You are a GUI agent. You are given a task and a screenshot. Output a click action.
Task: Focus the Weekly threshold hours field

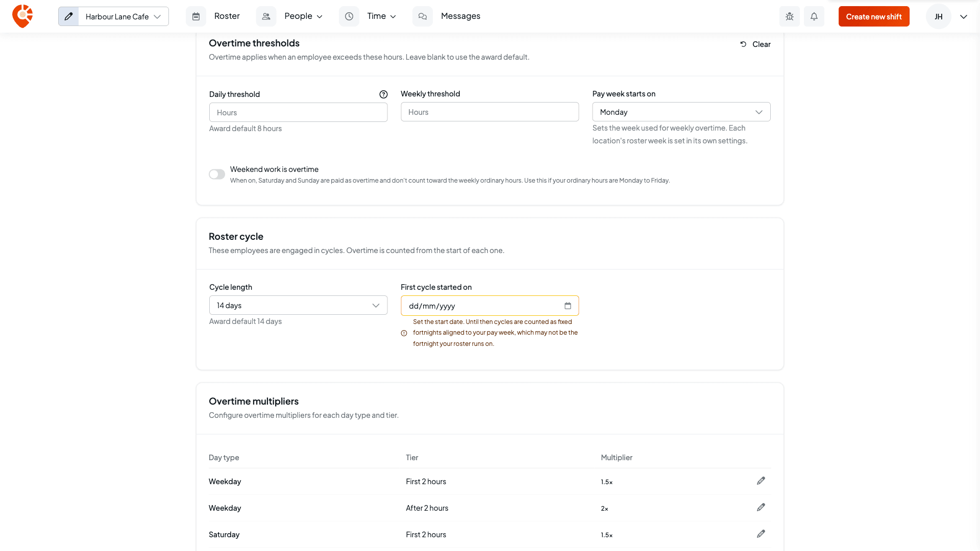pyautogui.click(x=489, y=112)
